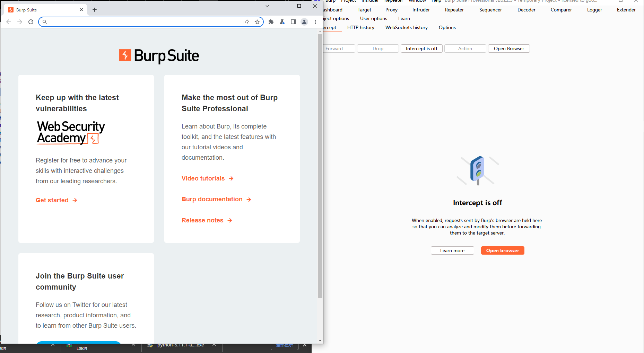The height and width of the screenshot is (353, 644).
Task: Click the traffic light intercept illustration
Action: 478,170
